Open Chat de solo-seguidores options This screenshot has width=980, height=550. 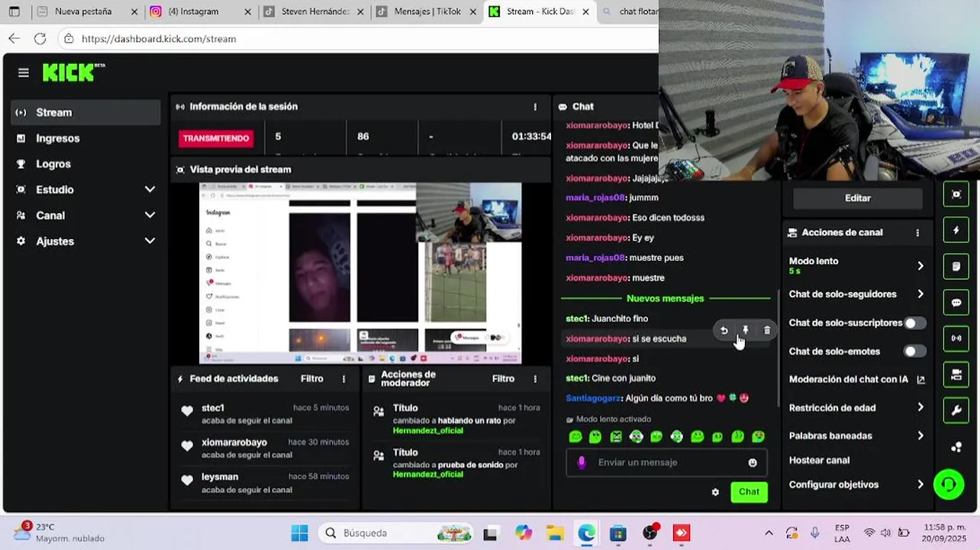tap(856, 294)
